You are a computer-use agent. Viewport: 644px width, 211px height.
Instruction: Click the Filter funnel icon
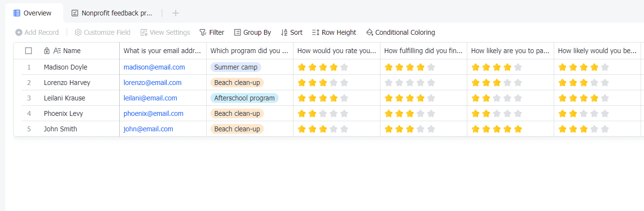click(203, 32)
